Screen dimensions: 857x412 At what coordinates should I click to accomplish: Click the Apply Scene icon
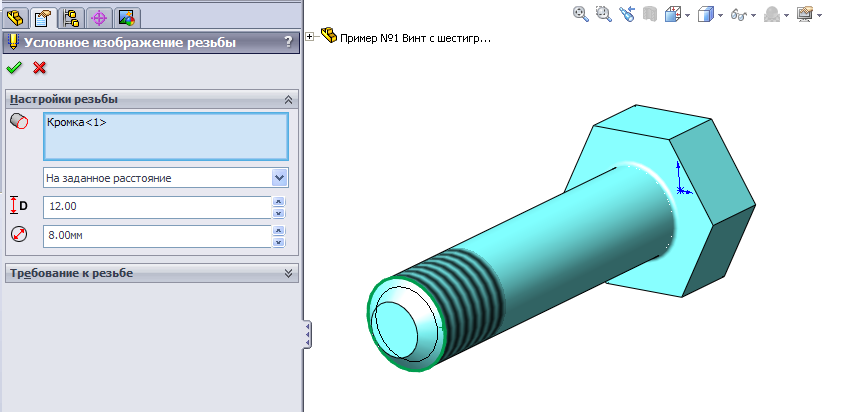tap(772, 15)
